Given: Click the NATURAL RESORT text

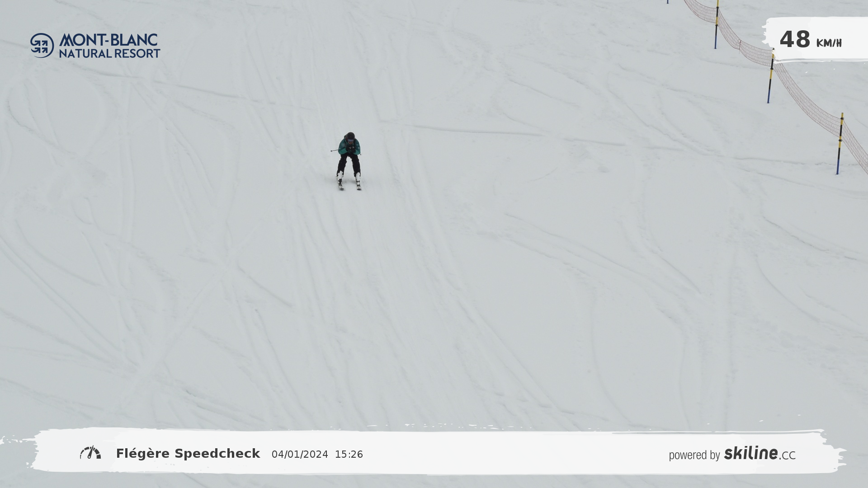Looking at the screenshot, I should [109, 53].
